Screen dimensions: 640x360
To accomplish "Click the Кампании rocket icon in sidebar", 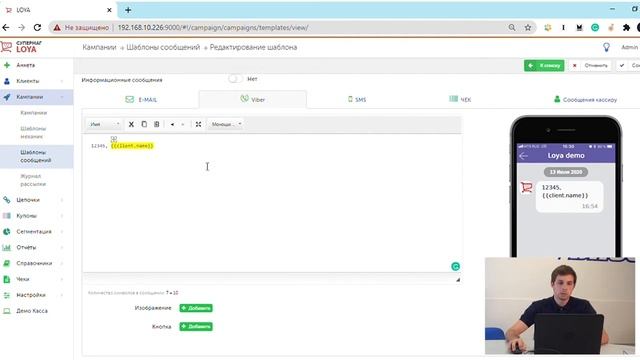I will [x=7, y=97].
